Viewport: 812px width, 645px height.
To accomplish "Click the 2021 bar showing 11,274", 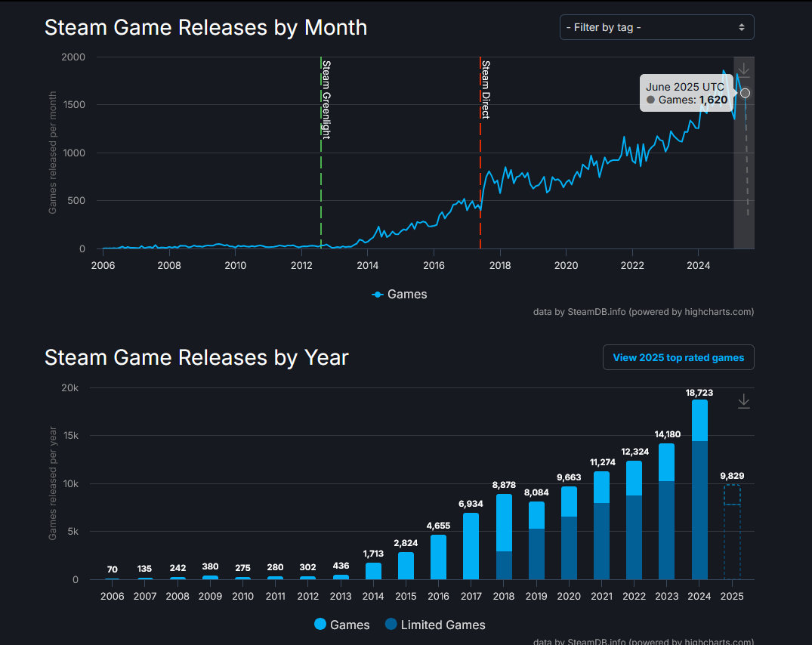I will (601, 526).
